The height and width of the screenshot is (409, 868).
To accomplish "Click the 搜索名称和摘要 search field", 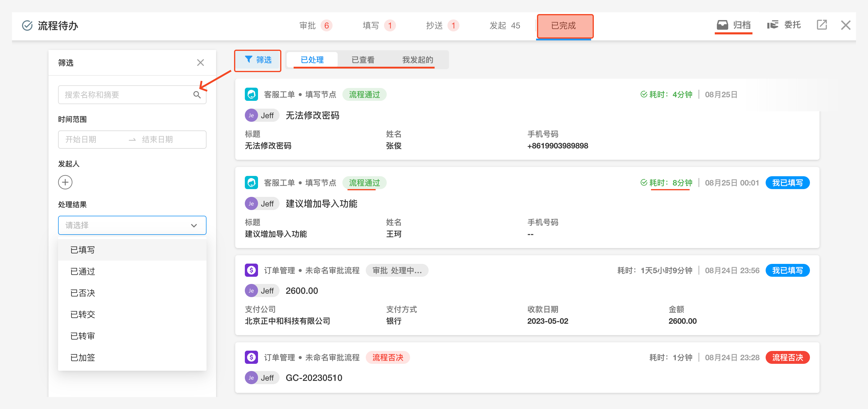I will 132,95.
